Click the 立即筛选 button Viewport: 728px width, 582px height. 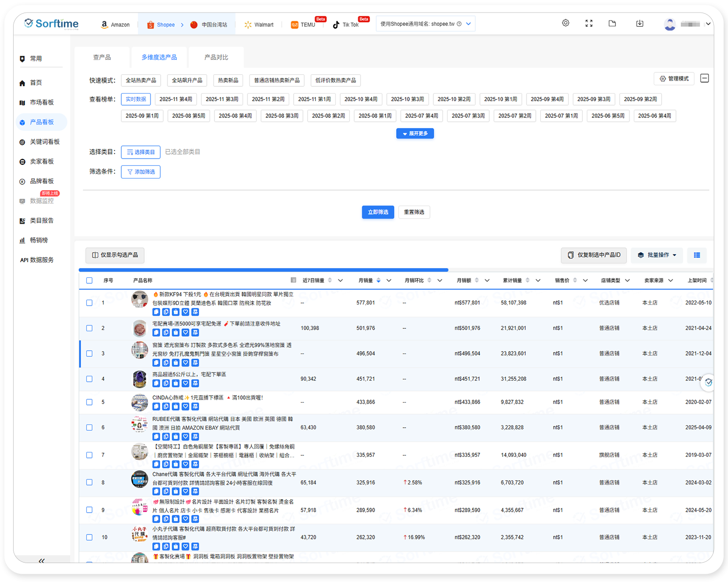pyautogui.click(x=378, y=212)
